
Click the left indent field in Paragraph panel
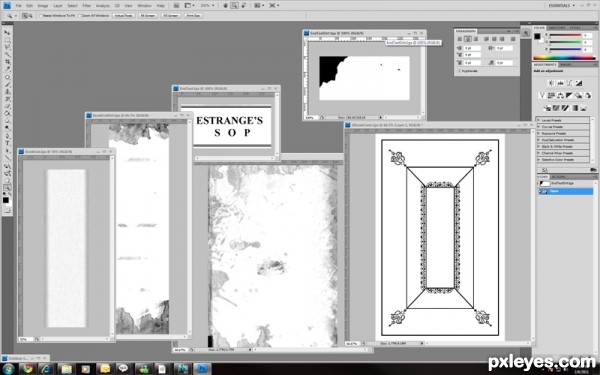[472, 48]
